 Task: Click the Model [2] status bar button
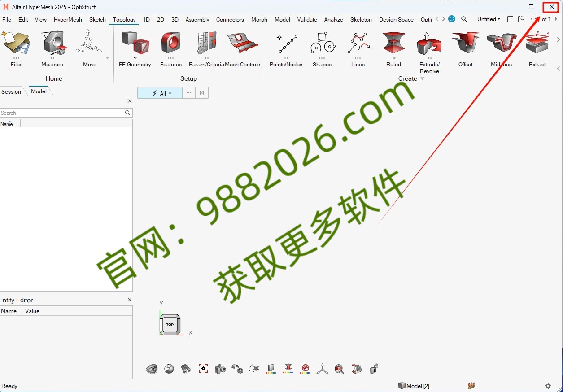(x=414, y=386)
